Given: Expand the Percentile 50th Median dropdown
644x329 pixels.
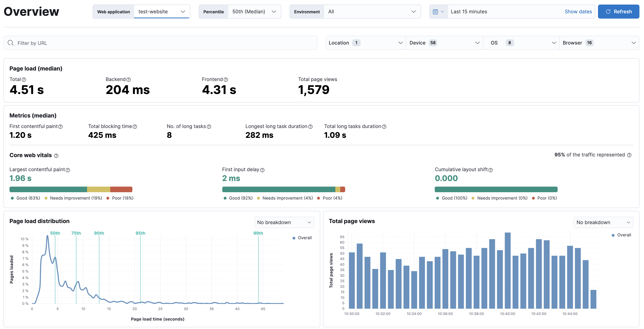Looking at the screenshot, I should click(275, 11).
